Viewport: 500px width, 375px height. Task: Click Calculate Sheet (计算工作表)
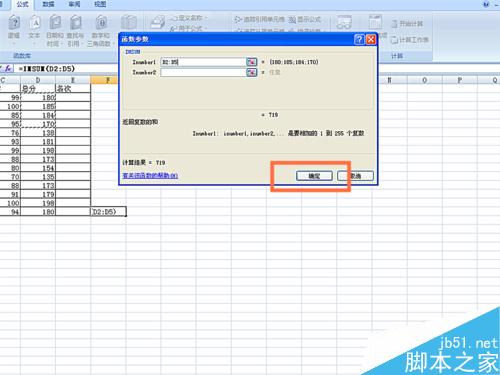[x=409, y=40]
